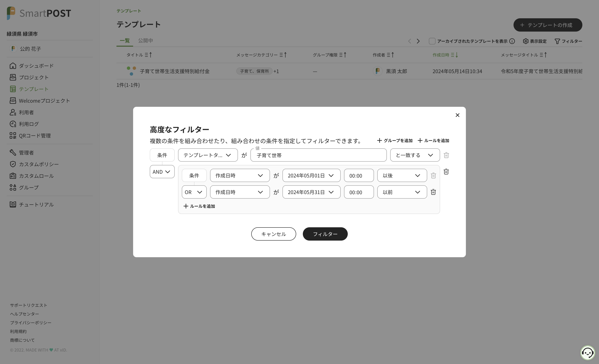Open the 以後 comparison dropdown

coord(402,175)
